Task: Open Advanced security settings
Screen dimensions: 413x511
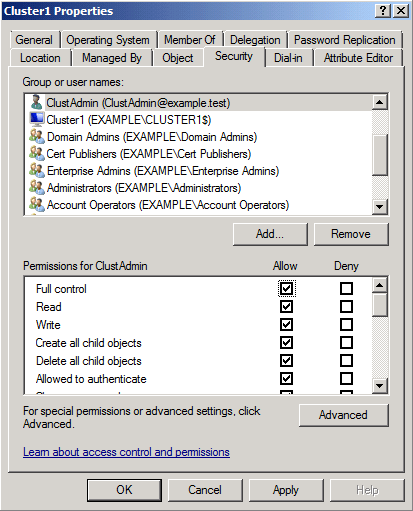Action: pyautogui.click(x=343, y=415)
